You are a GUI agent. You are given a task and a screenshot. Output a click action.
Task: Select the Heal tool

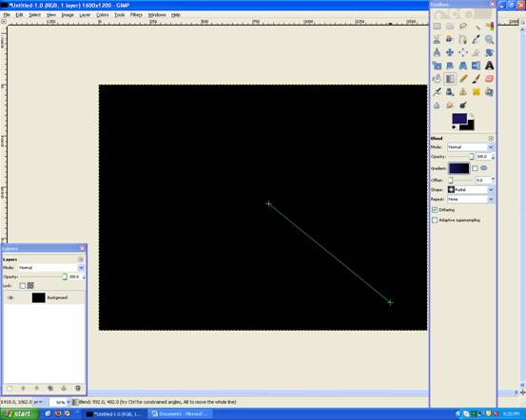(x=476, y=92)
